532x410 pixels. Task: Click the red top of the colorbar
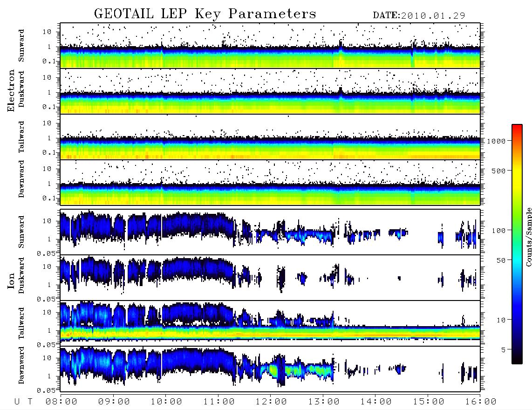coord(517,128)
